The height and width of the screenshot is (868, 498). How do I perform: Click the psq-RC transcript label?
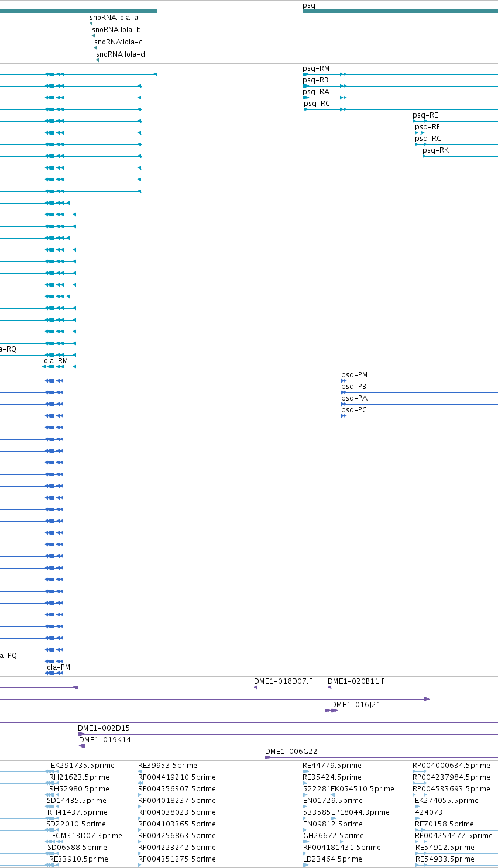point(317,104)
